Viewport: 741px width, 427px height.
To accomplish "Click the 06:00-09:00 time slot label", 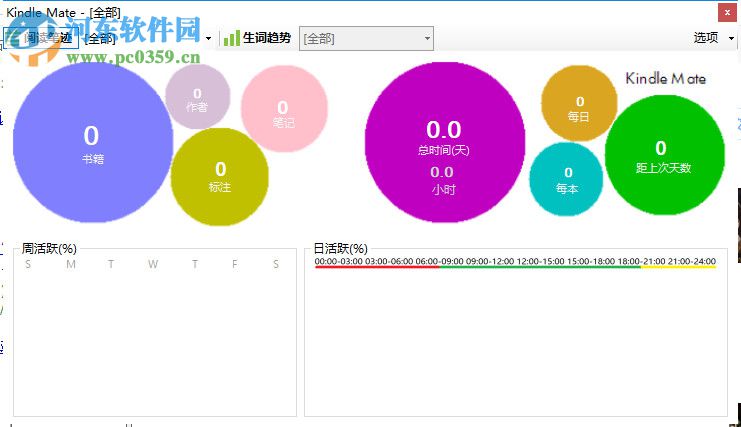I will click(439, 261).
